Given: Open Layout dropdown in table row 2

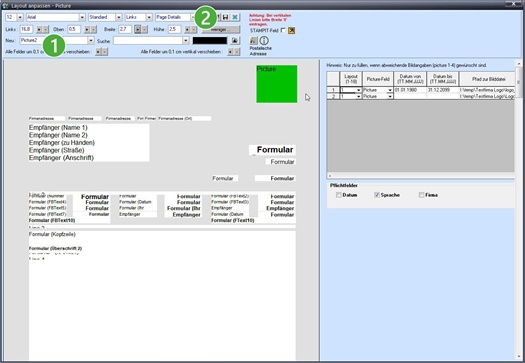Looking at the screenshot, I should [x=359, y=96].
